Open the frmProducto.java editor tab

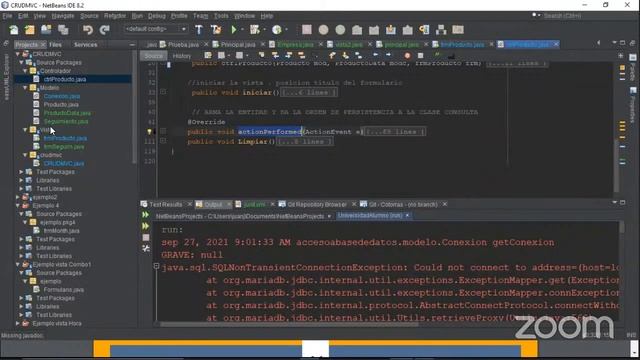[x=462, y=44]
